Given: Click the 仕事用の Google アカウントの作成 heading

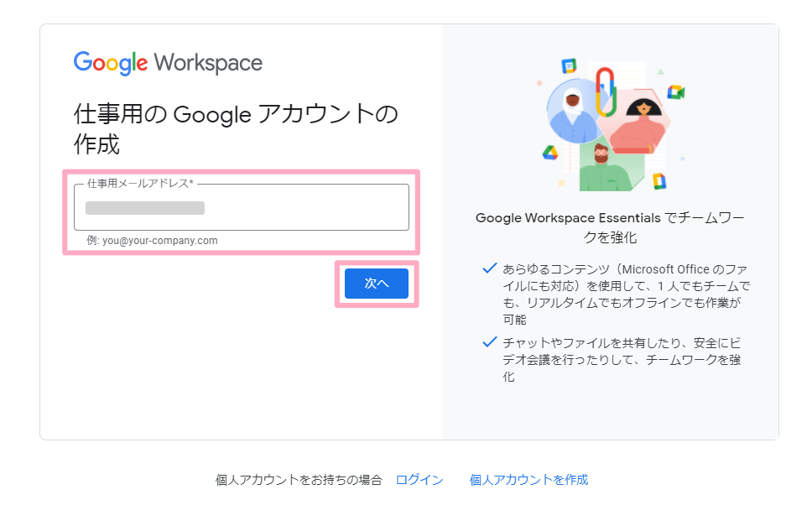Looking at the screenshot, I should coord(236,129).
